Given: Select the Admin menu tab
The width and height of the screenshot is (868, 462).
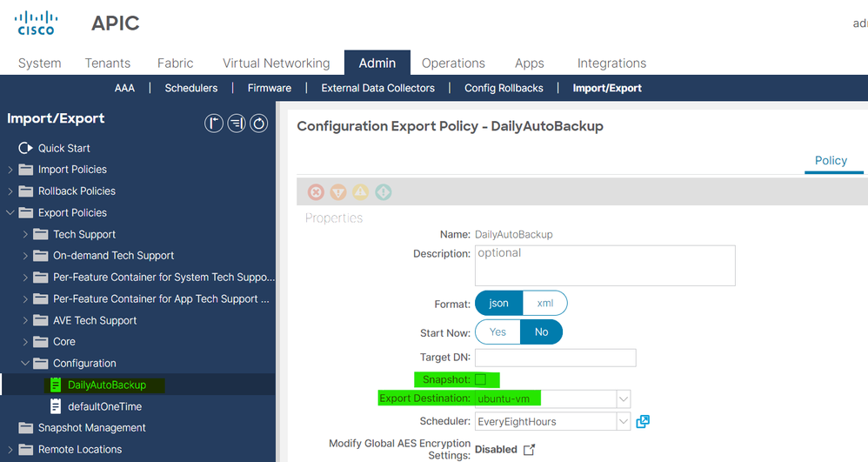Looking at the screenshot, I should tap(377, 63).
